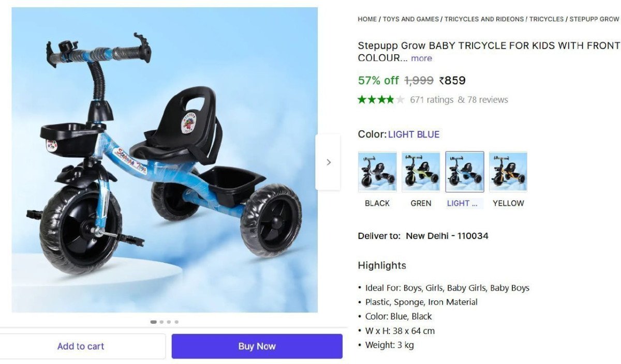The image size is (621, 364).
Task: Choose the BLACK color tricycle thumbnail
Action: [x=377, y=172]
